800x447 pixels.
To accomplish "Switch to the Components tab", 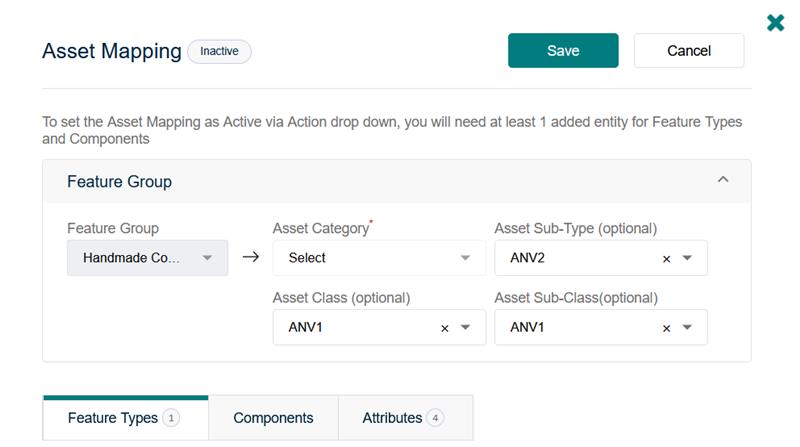I will (x=273, y=418).
